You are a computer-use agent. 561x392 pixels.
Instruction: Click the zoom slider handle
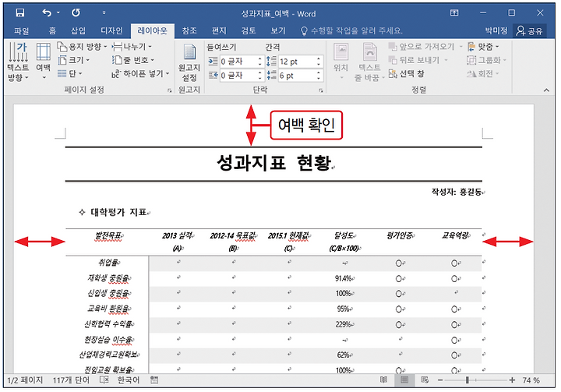[467, 380]
